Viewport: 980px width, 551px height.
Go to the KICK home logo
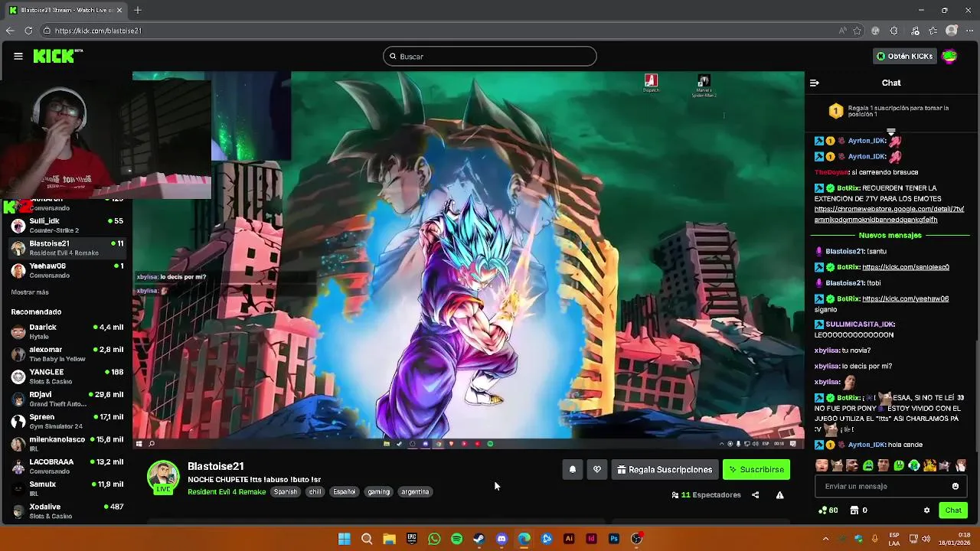coord(57,56)
